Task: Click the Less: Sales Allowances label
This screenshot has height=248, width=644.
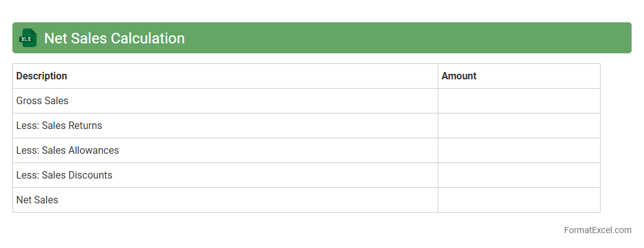Action: [x=67, y=151]
